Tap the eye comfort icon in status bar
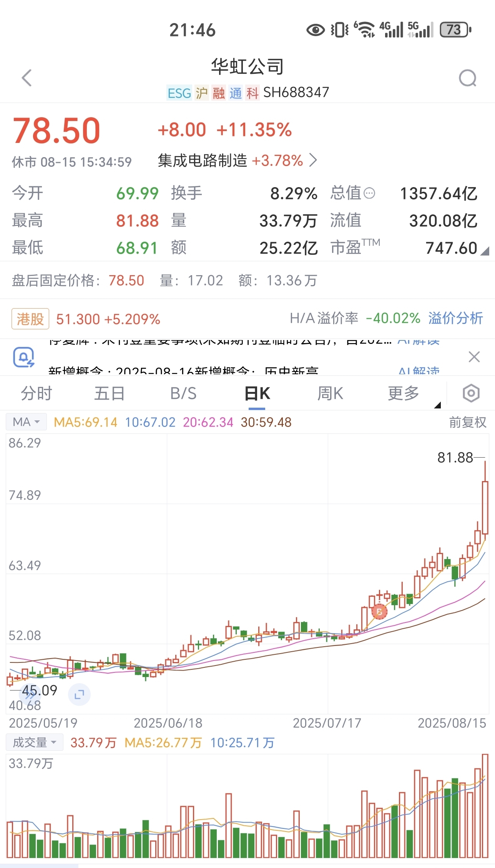The image size is (495, 868). (x=316, y=30)
